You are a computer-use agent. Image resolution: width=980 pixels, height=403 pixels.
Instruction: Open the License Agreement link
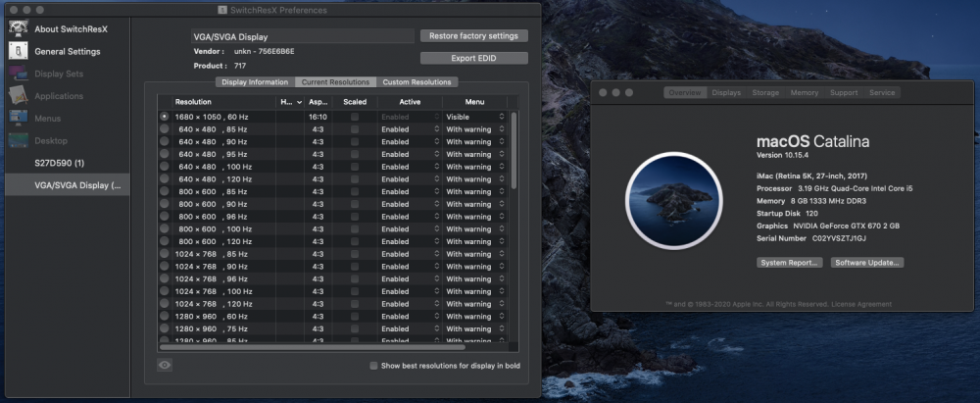[x=862, y=304]
